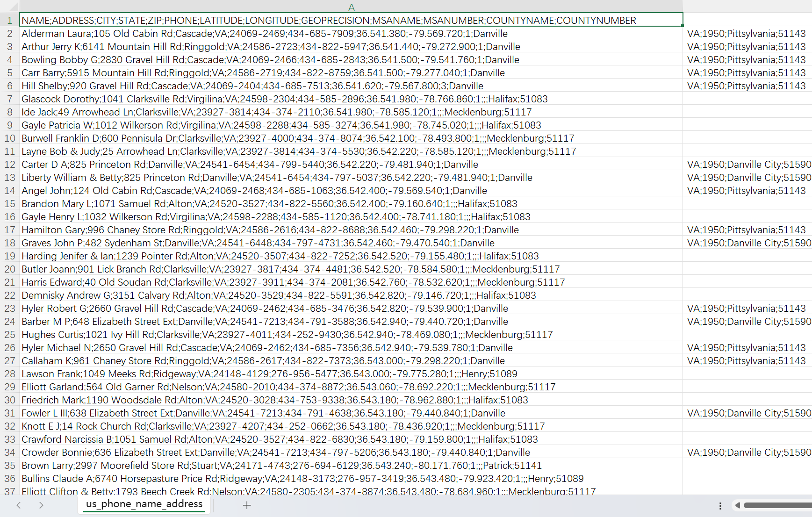The image size is (812, 517).
Task: Click the Danville City;51590 cell in row 12
Action: pos(748,165)
